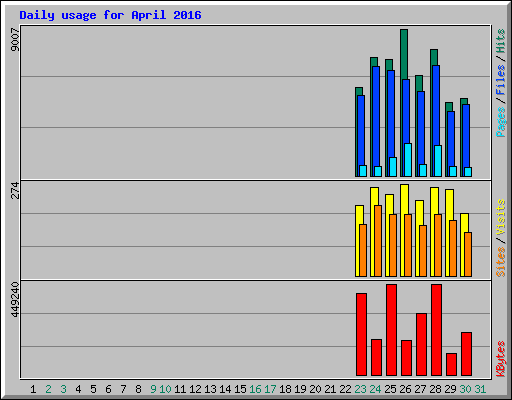Viewport: 512px width, 400px height.
Task: Click the 274 visits axis value
Action: (15, 190)
